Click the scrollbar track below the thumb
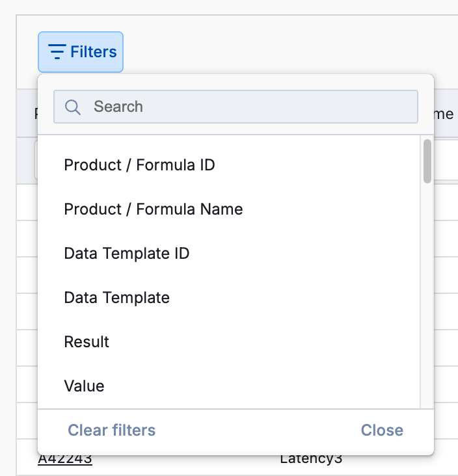 pos(427,293)
